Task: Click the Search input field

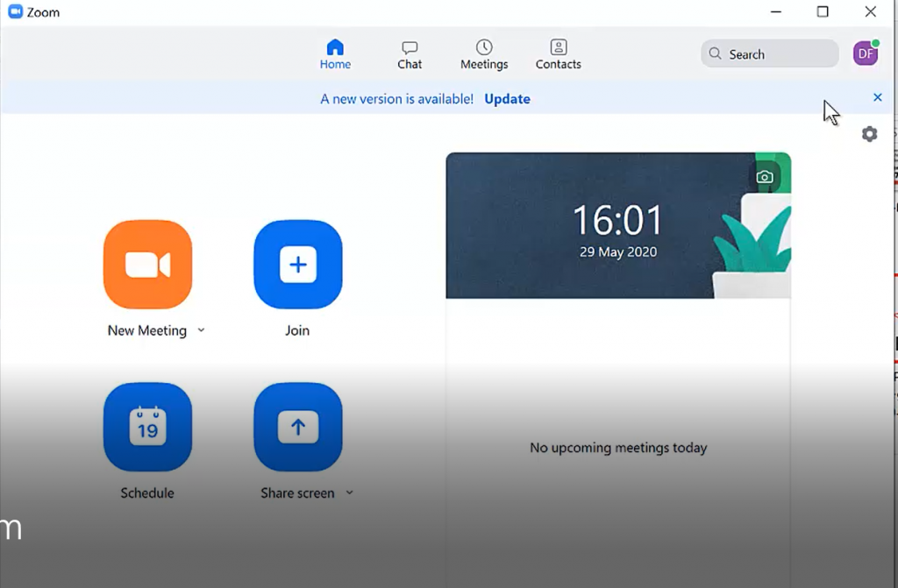Action: coord(770,53)
